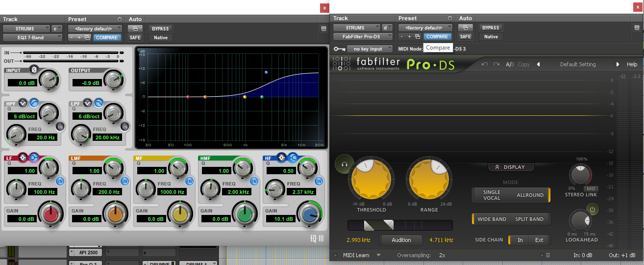Toggle the Pro-DS lookahead power icon
This screenshot has height=265, width=644.
pos(592,210)
